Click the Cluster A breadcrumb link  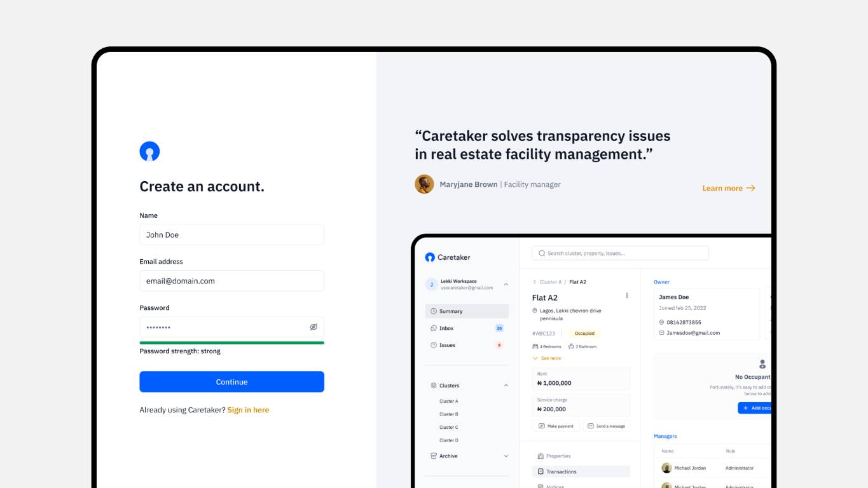coord(551,282)
